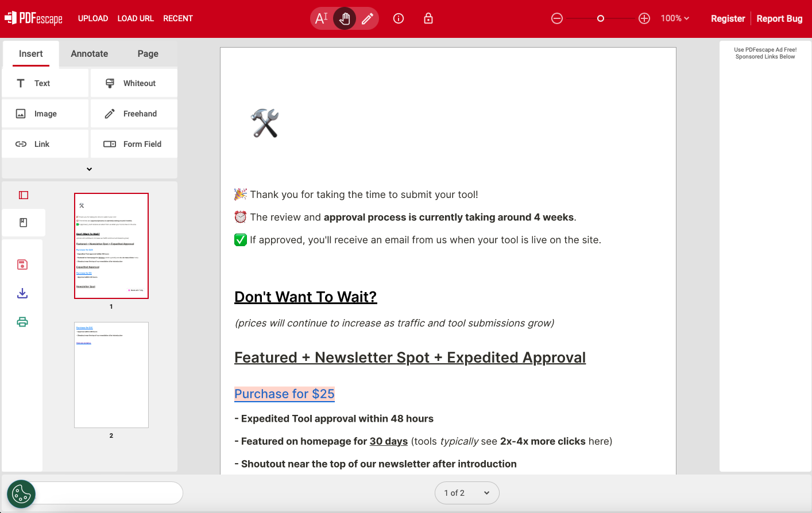Toggle the page thumbnails panel icon
Viewport: 812px width, 513px height.
pos(24,195)
